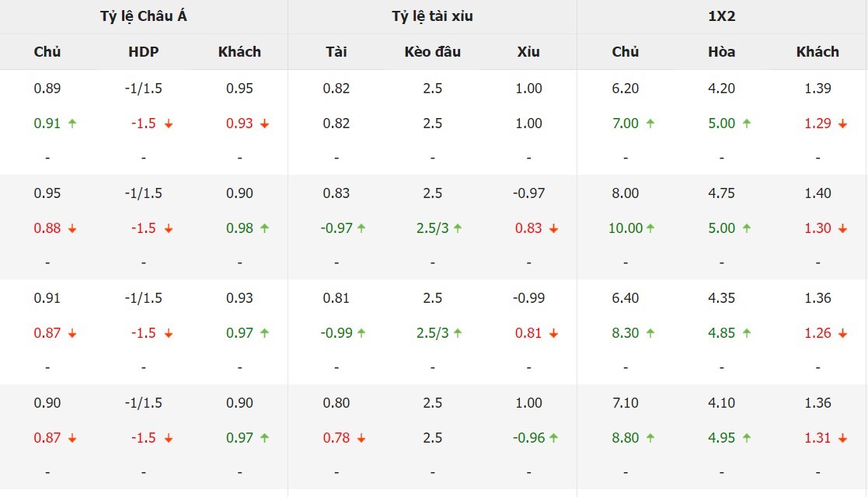Click the green up arrow beside 0.91
Viewport: 868px width, 497px height.
click(x=72, y=123)
